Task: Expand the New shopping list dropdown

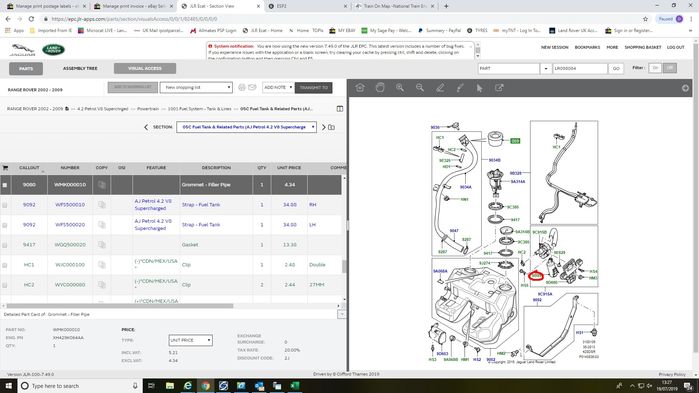Action: [x=196, y=87]
